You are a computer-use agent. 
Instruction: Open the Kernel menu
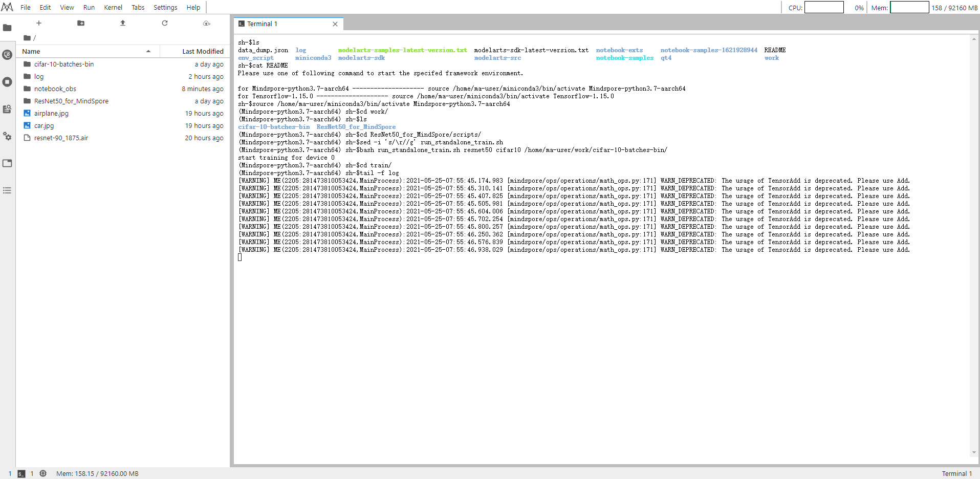(x=113, y=7)
